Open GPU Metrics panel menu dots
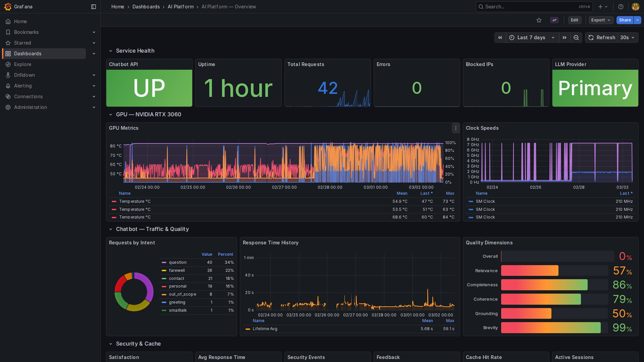The image size is (644, 362). pyautogui.click(x=456, y=128)
